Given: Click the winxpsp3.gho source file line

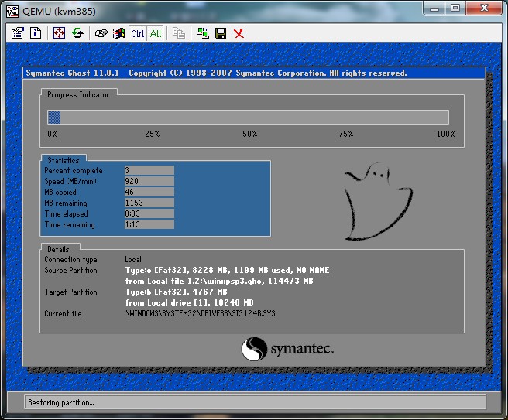Looking at the screenshot, I should [219, 281].
